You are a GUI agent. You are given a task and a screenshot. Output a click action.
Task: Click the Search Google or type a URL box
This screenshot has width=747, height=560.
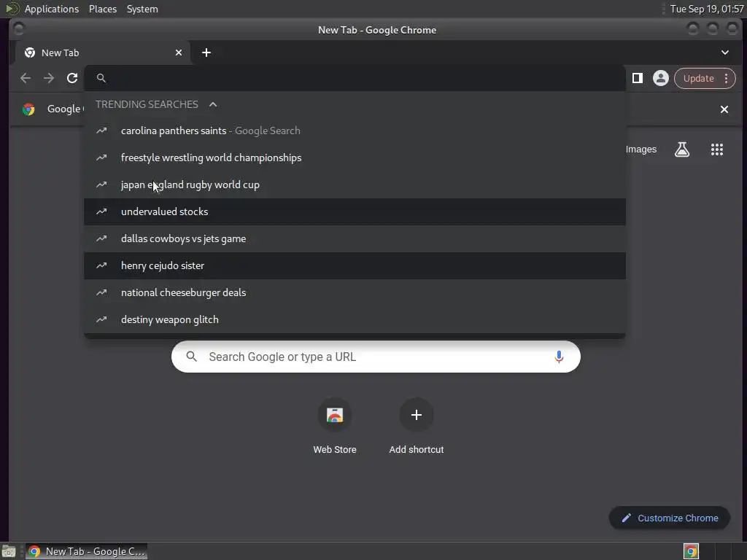click(376, 357)
